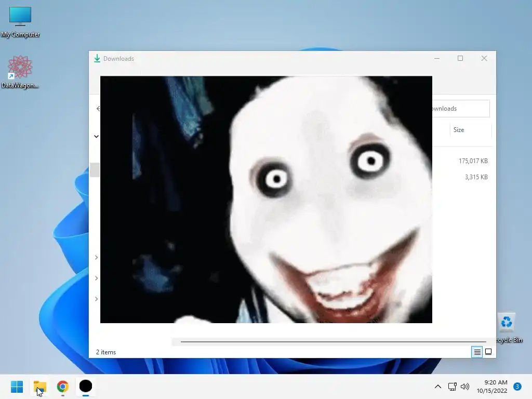Viewport: 532px width, 399px height.
Task: Open the volume control tray icon
Action: tap(465, 387)
